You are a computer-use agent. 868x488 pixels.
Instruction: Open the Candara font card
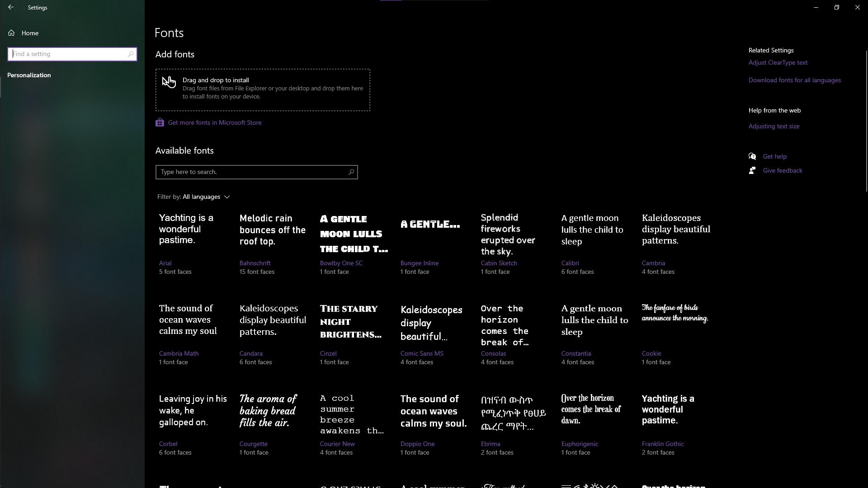(x=274, y=334)
